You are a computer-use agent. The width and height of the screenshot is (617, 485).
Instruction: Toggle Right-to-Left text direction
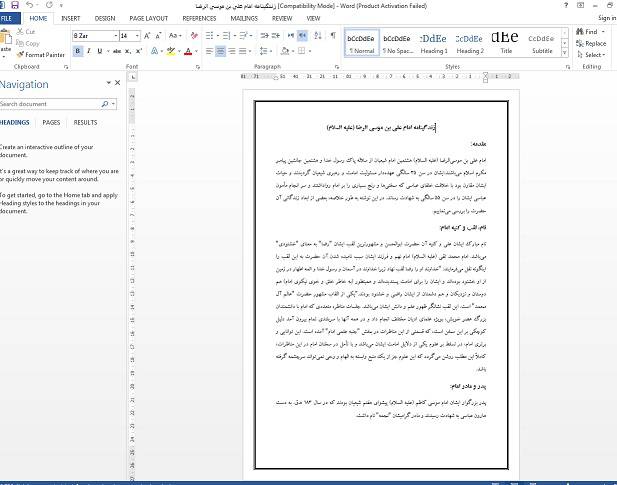click(x=302, y=36)
